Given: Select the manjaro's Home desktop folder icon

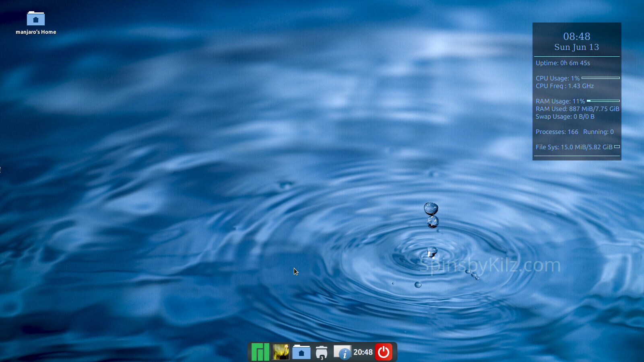Looking at the screenshot, I should 36,19.
